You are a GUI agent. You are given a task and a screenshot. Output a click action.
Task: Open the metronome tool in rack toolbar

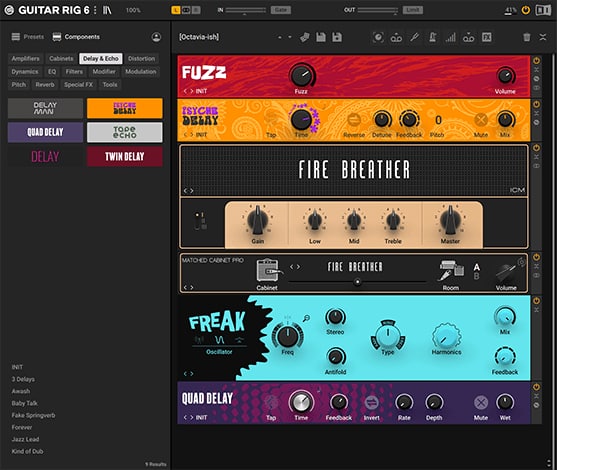[x=432, y=37]
